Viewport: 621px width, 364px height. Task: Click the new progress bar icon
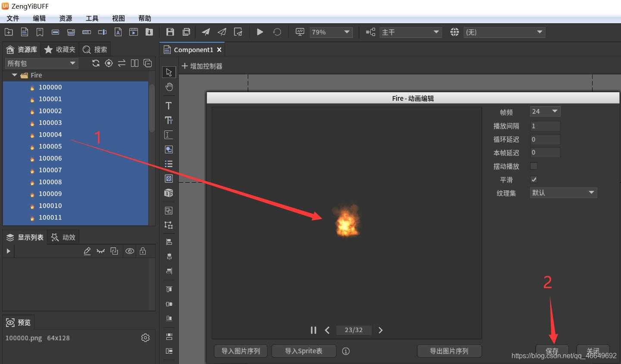tap(87, 32)
